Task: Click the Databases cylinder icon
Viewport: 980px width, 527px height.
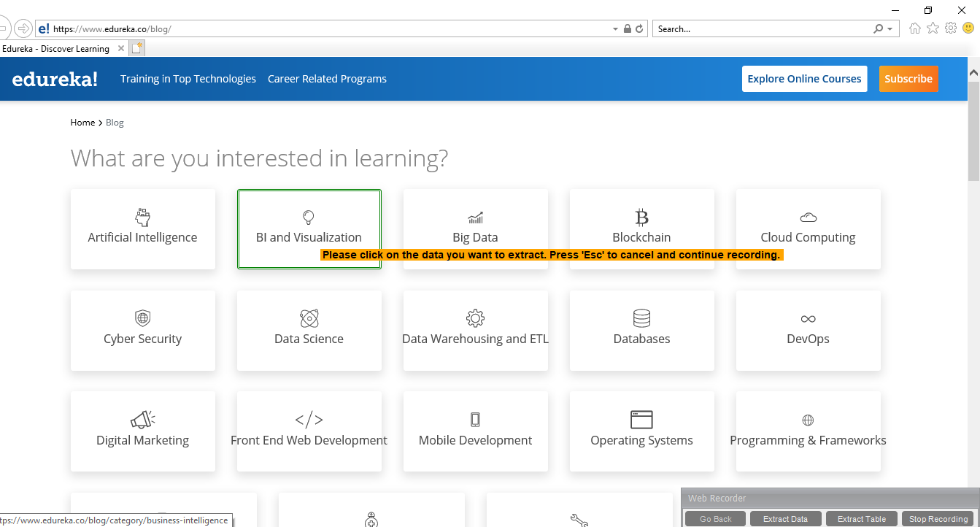Action: (x=641, y=318)
